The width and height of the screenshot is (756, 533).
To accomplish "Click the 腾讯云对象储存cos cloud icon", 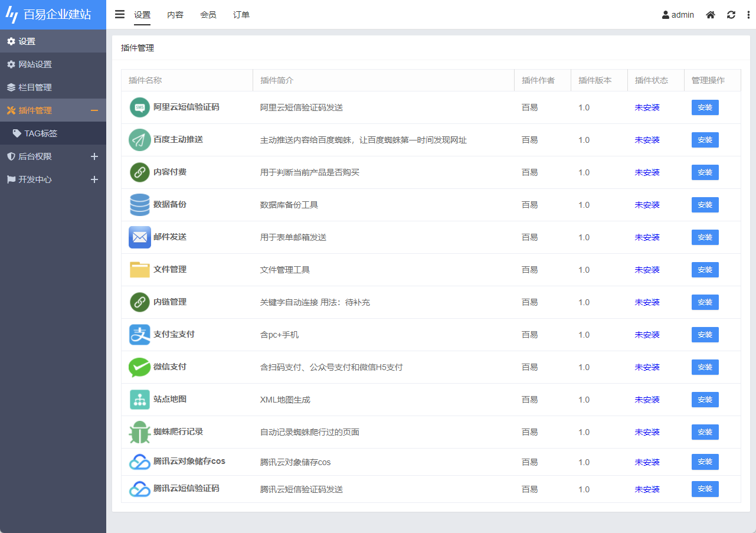I will [x=140, y=462].
